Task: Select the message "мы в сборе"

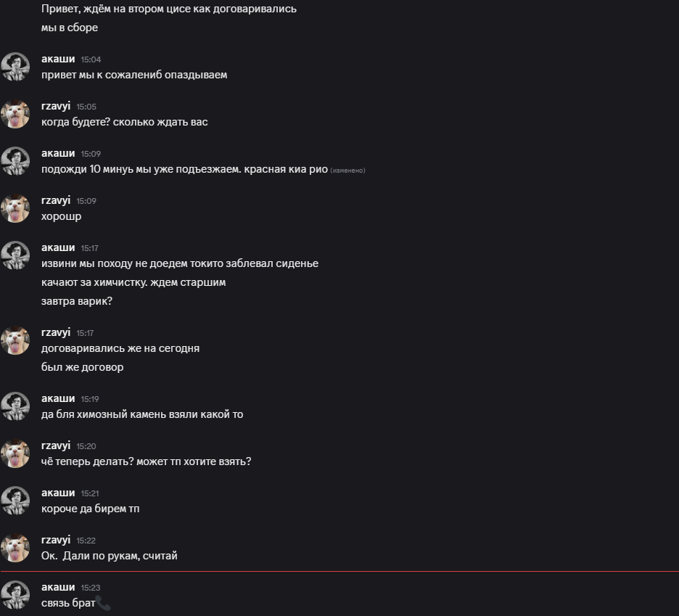Action: click(70, 28)
